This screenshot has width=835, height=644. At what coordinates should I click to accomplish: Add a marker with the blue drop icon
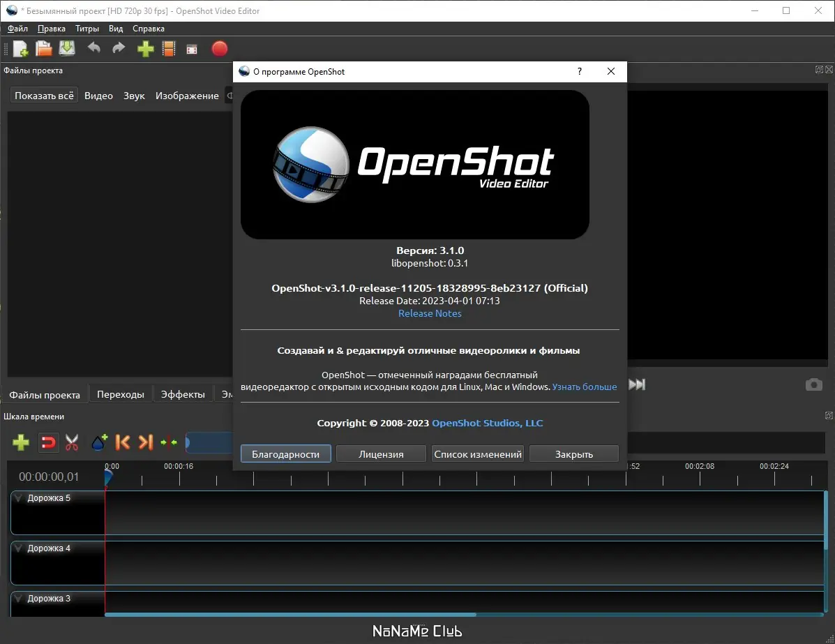point(99,442)
